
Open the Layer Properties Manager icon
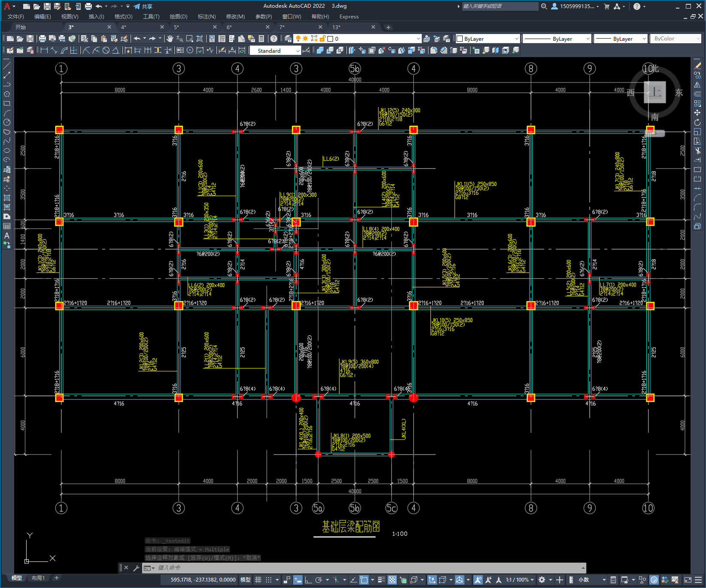(x=288, y=39)
